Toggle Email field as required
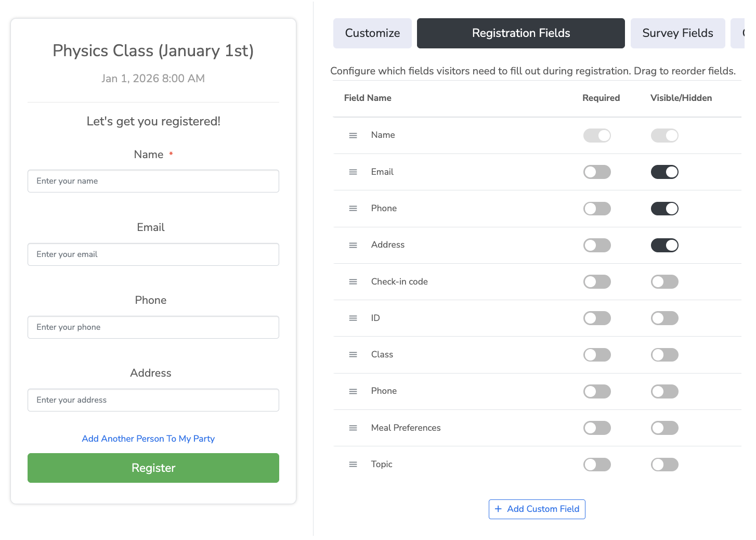This screenshot has height=540, width=756. tap(596, 172)
